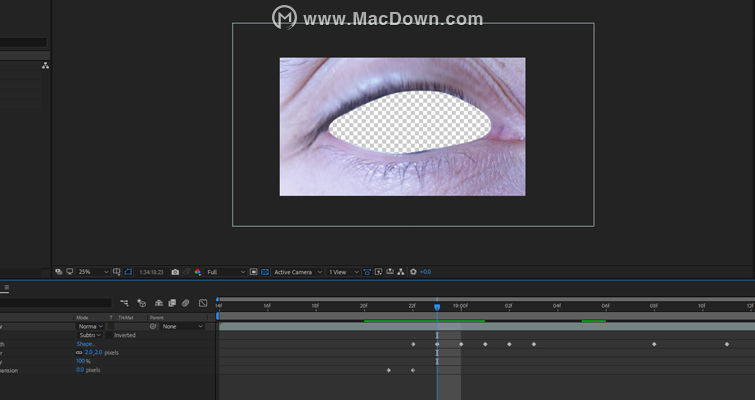Open the Subtract mask mode dropdown
Screen dimensions: 755x400
pos(91,335)
